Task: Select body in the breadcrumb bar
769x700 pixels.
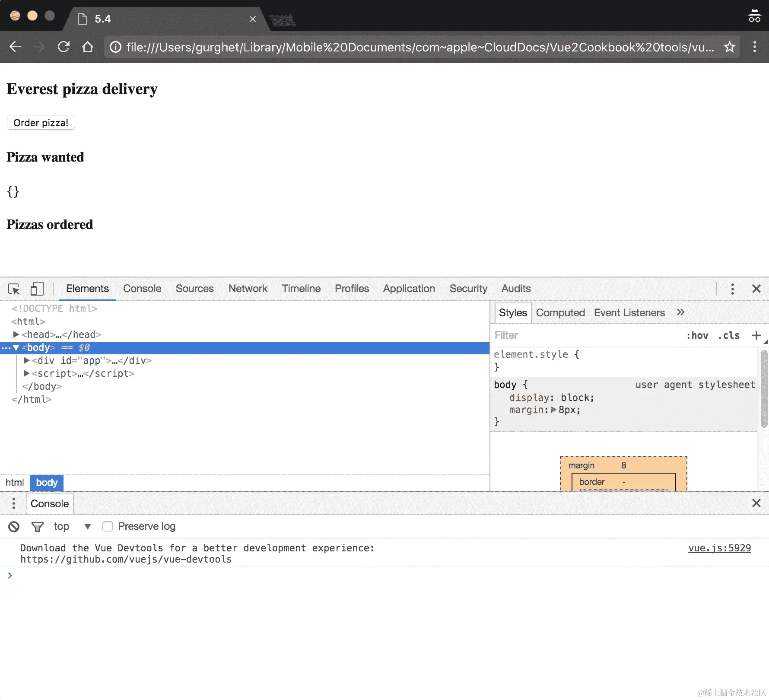Action: tap(47, 483)
